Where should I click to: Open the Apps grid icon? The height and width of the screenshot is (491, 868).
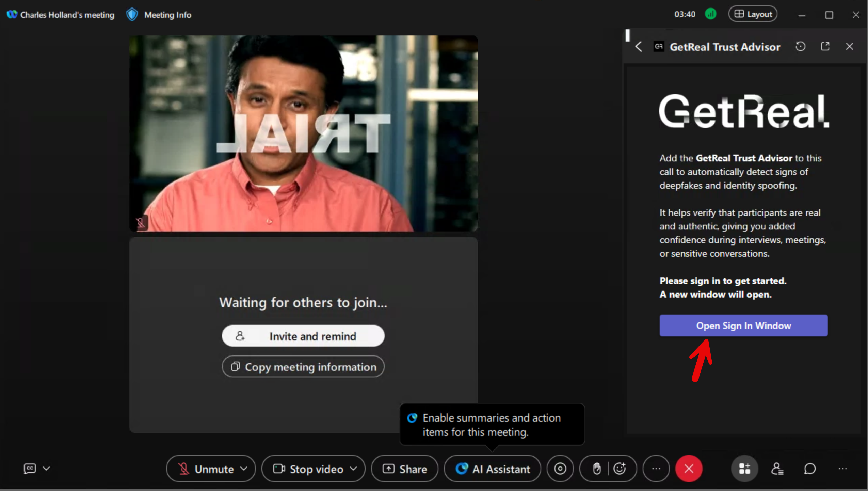[x=744, y=469]
